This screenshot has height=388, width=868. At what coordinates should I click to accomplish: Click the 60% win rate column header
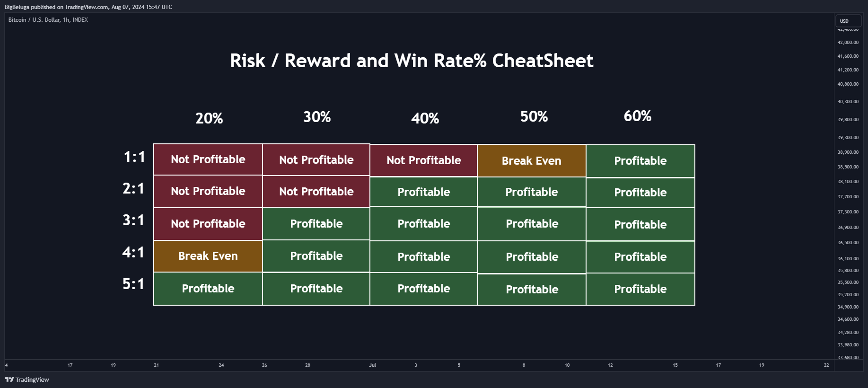click(x=638, y=116)
